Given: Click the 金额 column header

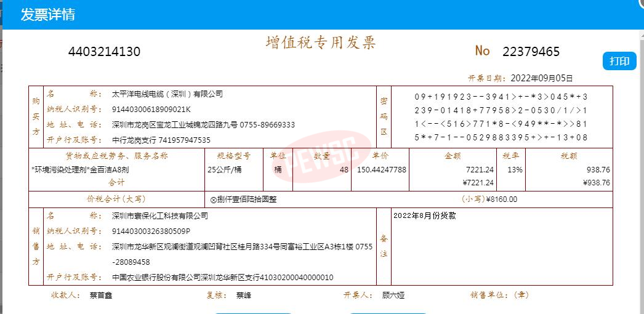Looking at the screenshot, I should (453, 156).
